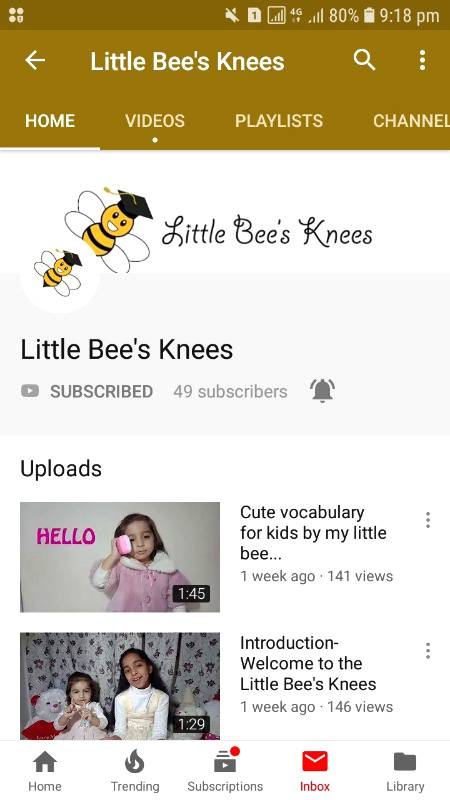Open options menu for Introduction video
This screenshot has height=800, width=450.
pyautogui.click(x=428, y=651)
